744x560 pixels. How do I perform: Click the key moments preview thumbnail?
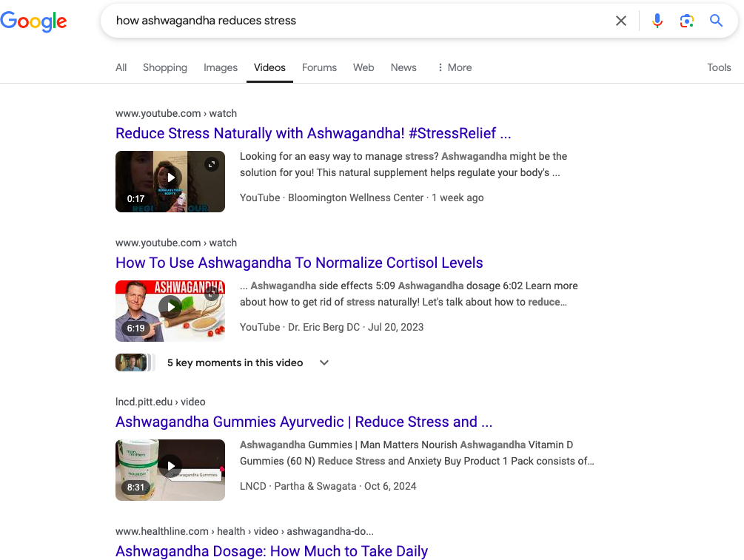click(x=133, y=362)
